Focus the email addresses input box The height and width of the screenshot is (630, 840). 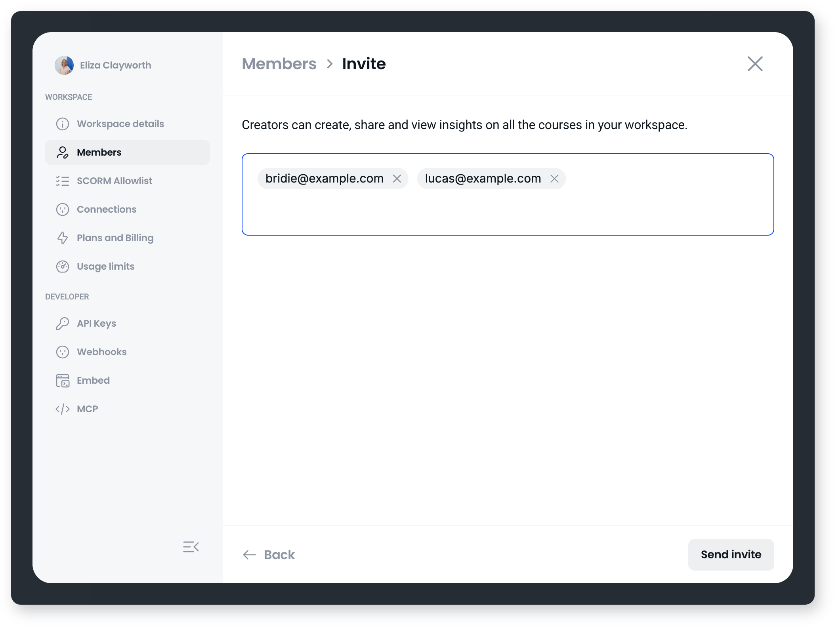click(x=508, y=194)
